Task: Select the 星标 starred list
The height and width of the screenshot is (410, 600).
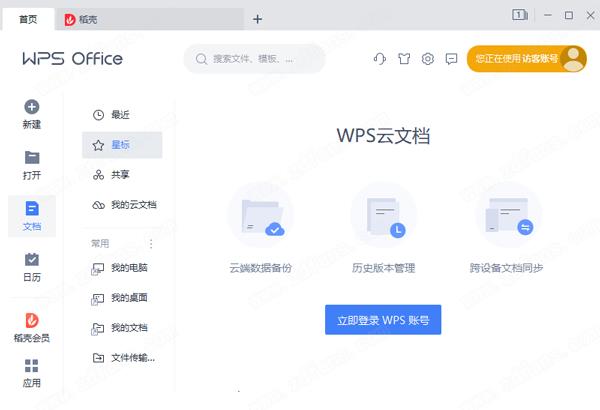Action: [122, 145]
